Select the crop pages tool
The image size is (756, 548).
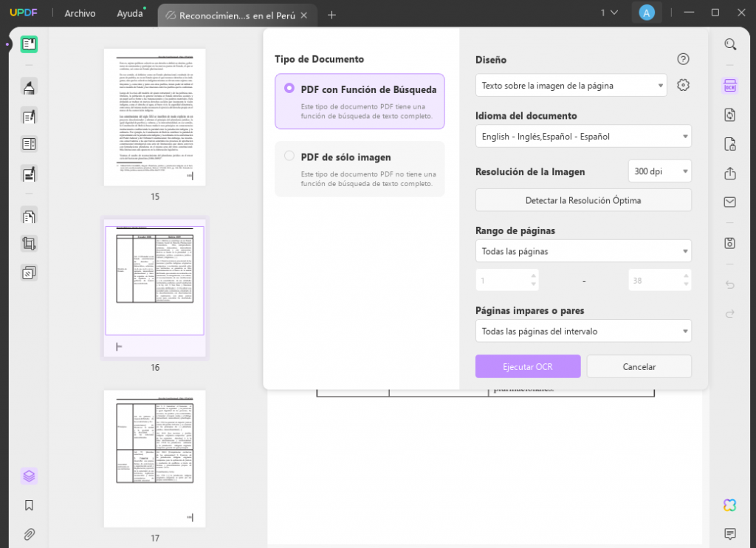tap(28, 243)
